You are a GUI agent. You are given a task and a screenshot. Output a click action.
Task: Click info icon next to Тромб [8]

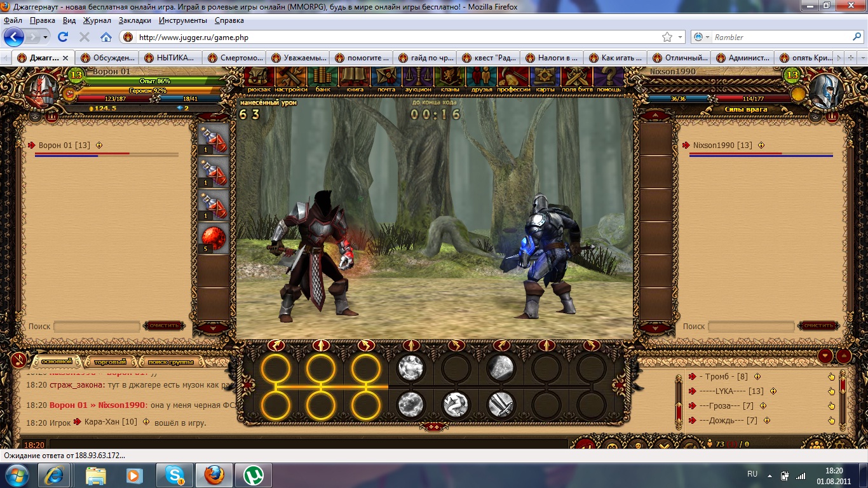point(757,376)
